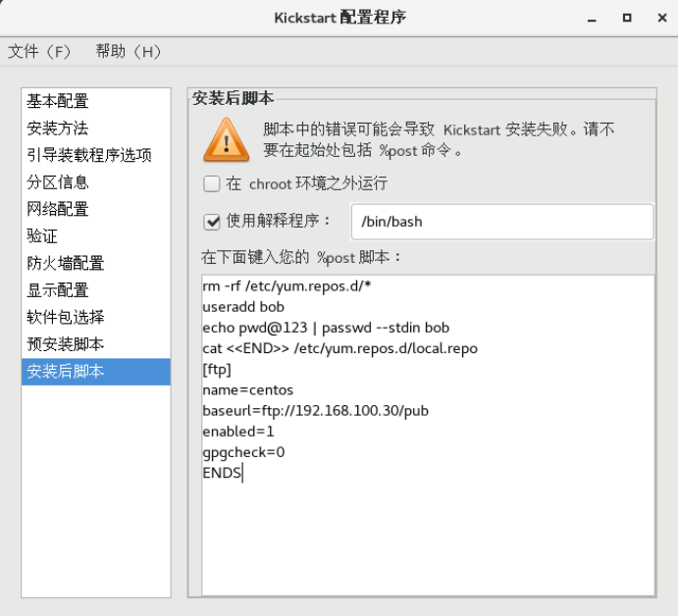Screen dimensions: 679x616
Task: Click the 'gpgcheck=0' line
Action: point(243,452)
